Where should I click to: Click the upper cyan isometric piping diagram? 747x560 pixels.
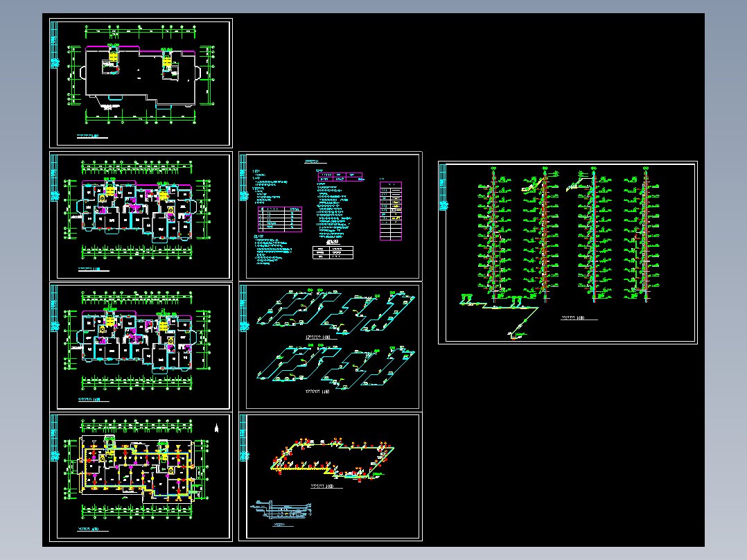coord(336,312)
